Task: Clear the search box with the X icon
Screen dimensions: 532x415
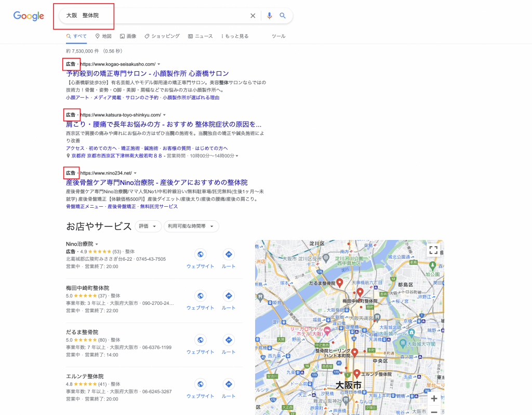Action: click(x=253, y=16)
